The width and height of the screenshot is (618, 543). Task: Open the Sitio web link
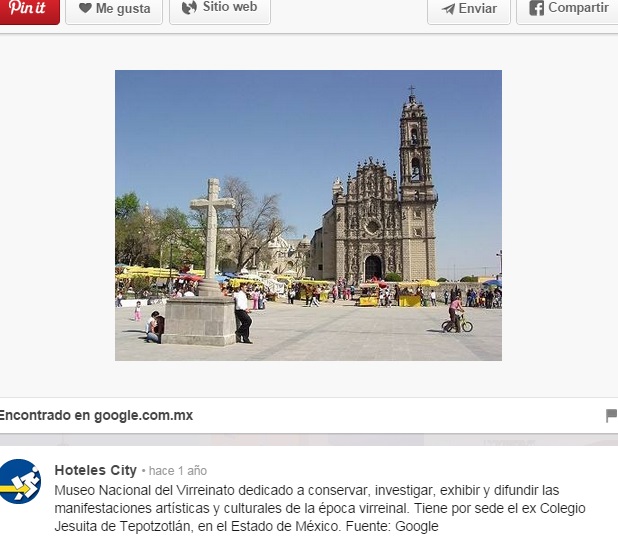[x=229, y=8]
